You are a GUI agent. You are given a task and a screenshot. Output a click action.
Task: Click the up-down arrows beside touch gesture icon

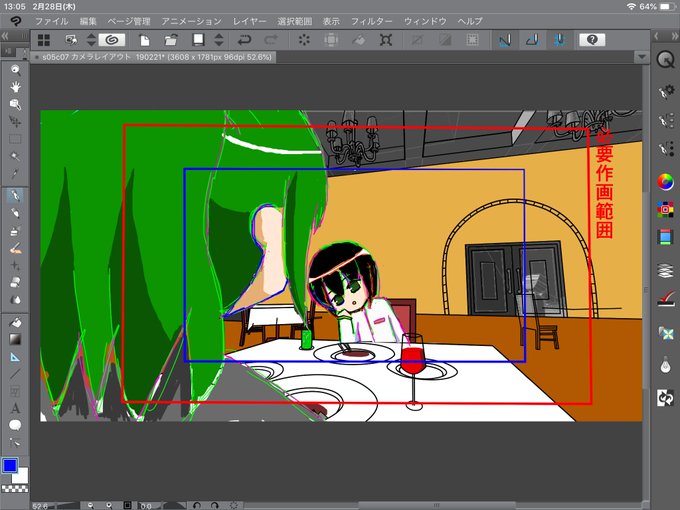pyautogui.click(x=91, y=40)
